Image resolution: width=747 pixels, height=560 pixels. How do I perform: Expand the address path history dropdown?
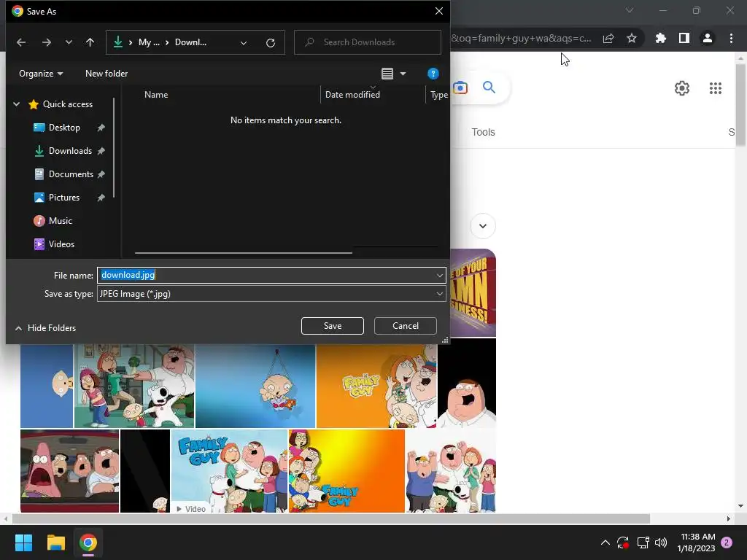(x=244, y=43)
